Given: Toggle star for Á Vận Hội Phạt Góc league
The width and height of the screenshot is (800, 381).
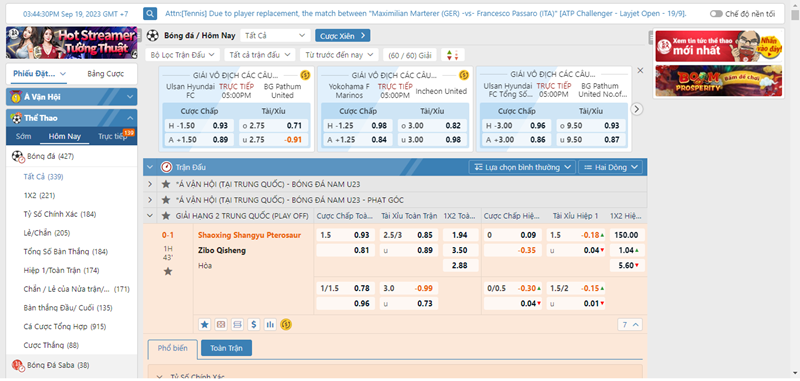Looking at the screenshot, I should 165,200.
